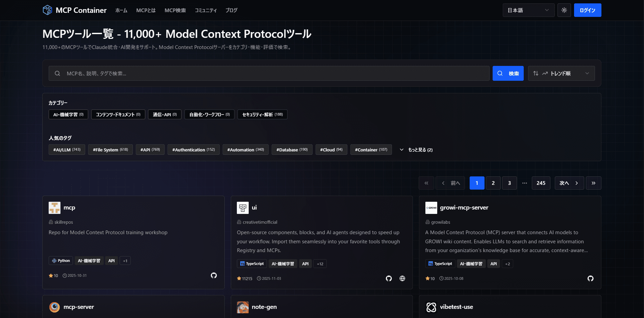Image resolution: width=644 pixels, height=318 pixels.
Task: Toggle the light/dark theme sun button
Action: pyautogui.click(x=564, y=10)
